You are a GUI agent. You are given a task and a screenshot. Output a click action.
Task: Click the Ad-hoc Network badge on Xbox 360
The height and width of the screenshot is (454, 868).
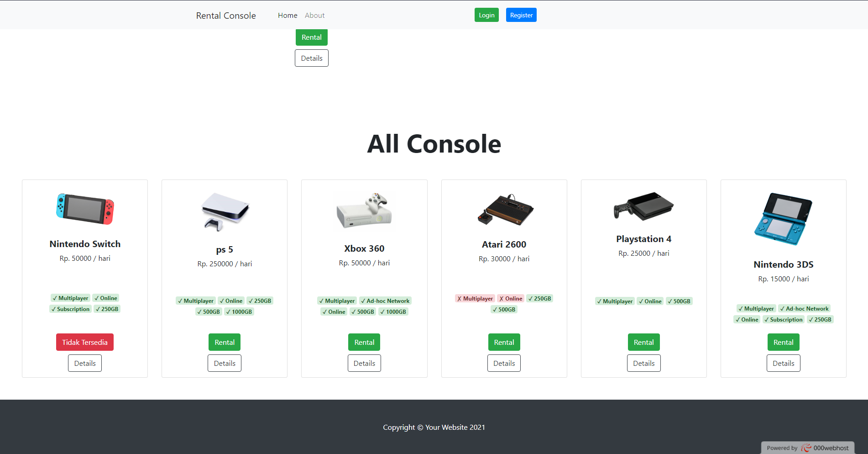pyautogui.click(x=385, y=301)
